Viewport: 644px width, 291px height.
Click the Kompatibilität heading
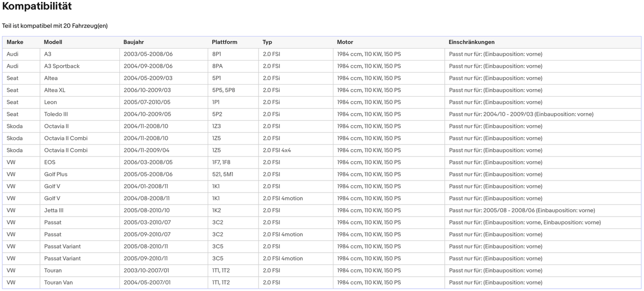(x=37, y=7)
